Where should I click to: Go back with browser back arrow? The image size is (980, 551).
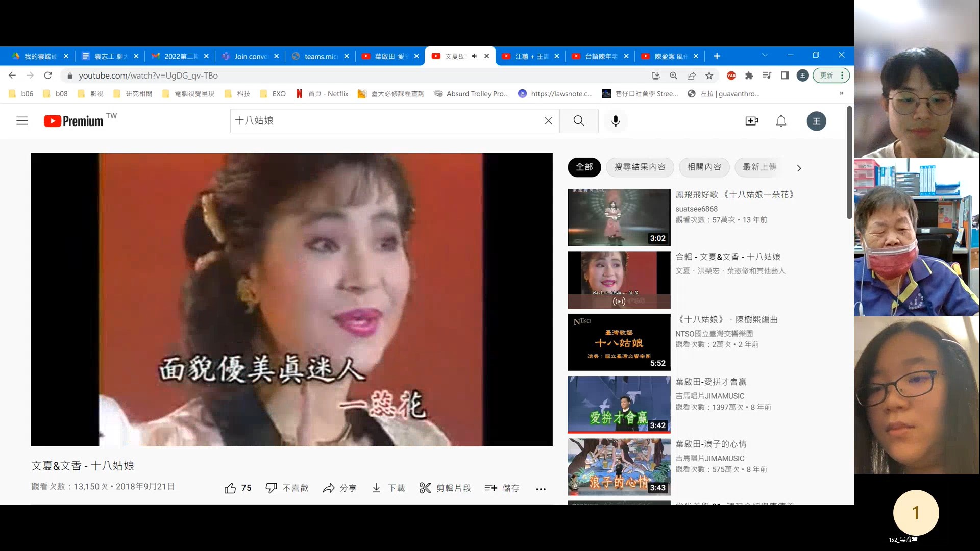click(12, 76)
